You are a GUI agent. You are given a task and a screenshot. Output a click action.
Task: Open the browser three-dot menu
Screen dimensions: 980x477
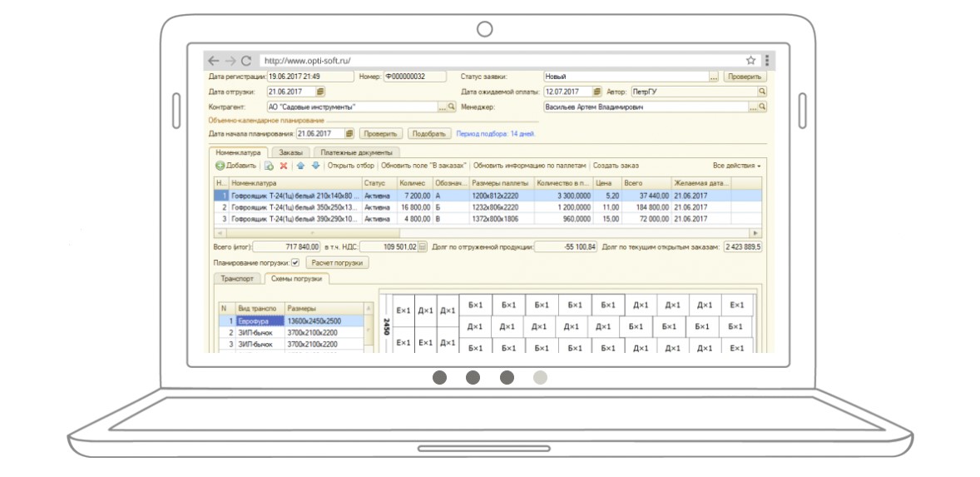click(767, 61)
